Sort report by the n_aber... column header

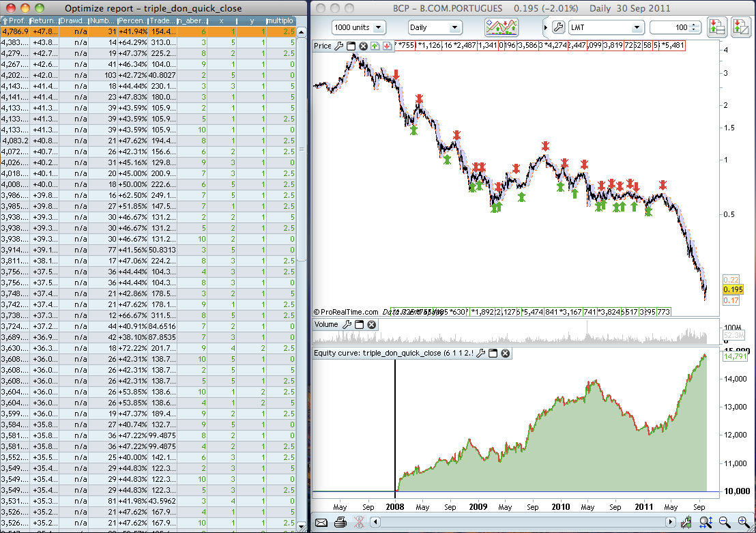point(192,20)
